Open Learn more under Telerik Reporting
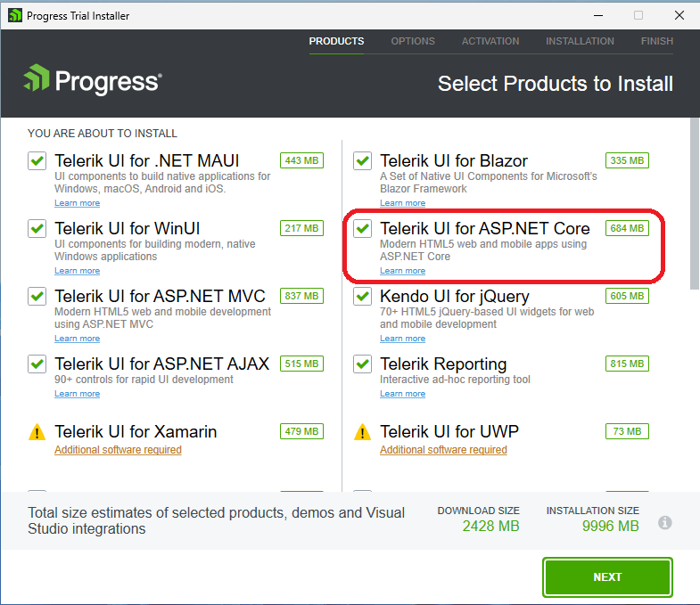Viewport: 700px width, 605px height. pyautogui.click(x=403, y=394)
